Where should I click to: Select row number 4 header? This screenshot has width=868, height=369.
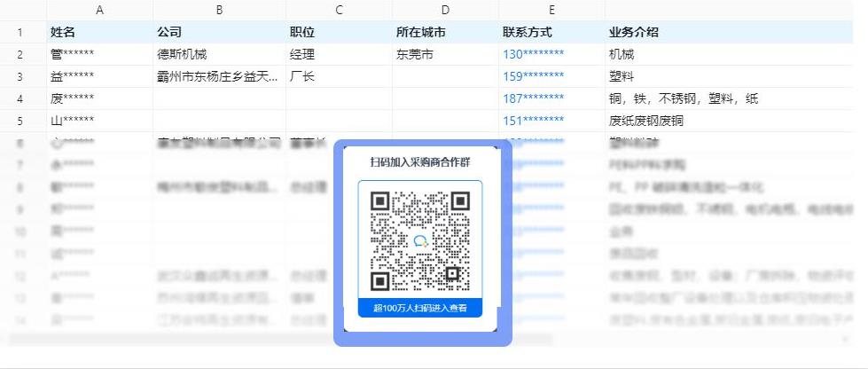pyautogui.click(x=20, y=98)
